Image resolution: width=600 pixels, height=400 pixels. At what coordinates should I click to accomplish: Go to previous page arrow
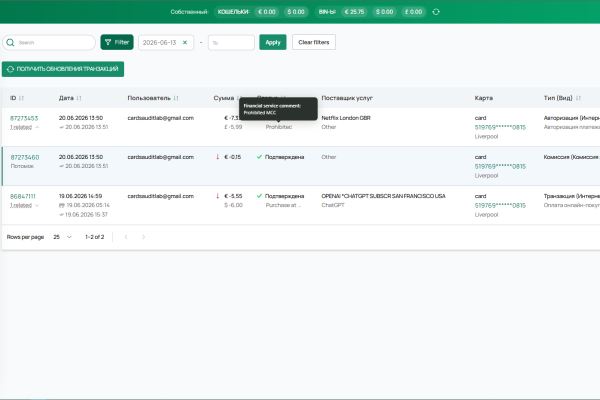pyautogui.click(x=126, y=237)
